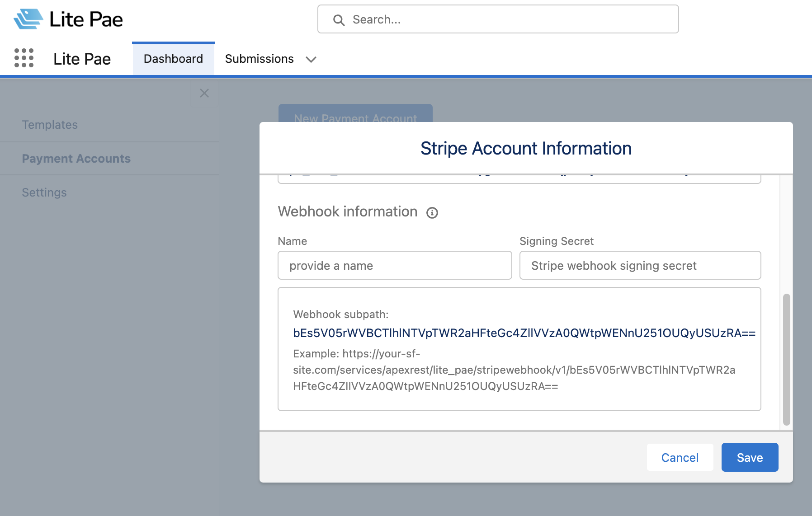Viewport: 812px width, 516px height.
Task: Click the Webhook subpath value text
Action: click(524, 333)
